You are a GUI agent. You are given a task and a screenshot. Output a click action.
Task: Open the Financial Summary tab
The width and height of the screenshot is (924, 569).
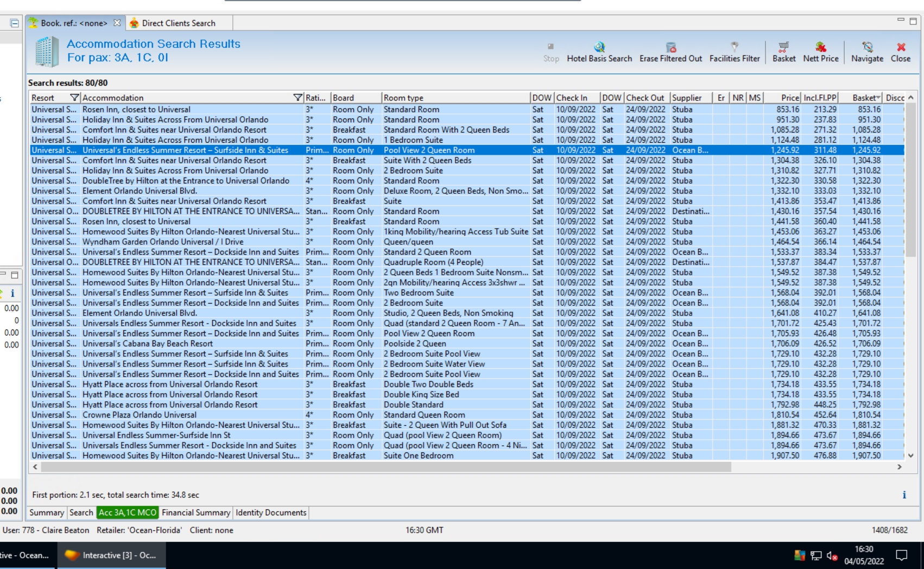point(196,513)
